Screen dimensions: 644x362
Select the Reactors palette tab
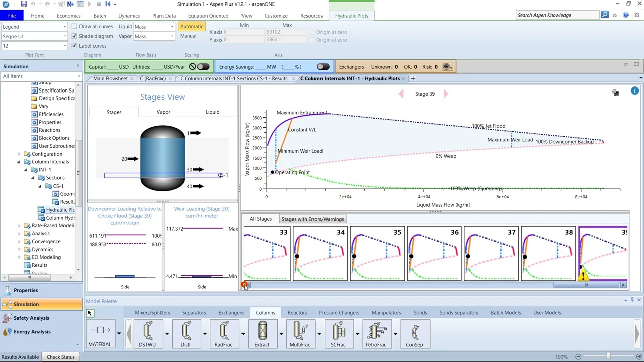click(297, 313)
